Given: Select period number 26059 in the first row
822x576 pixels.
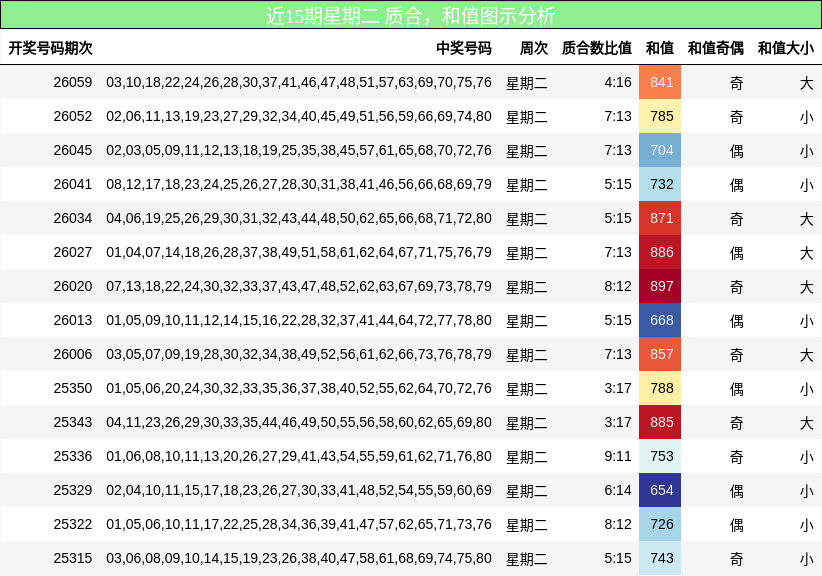Looking at the screenshot, I should (71, 83).
